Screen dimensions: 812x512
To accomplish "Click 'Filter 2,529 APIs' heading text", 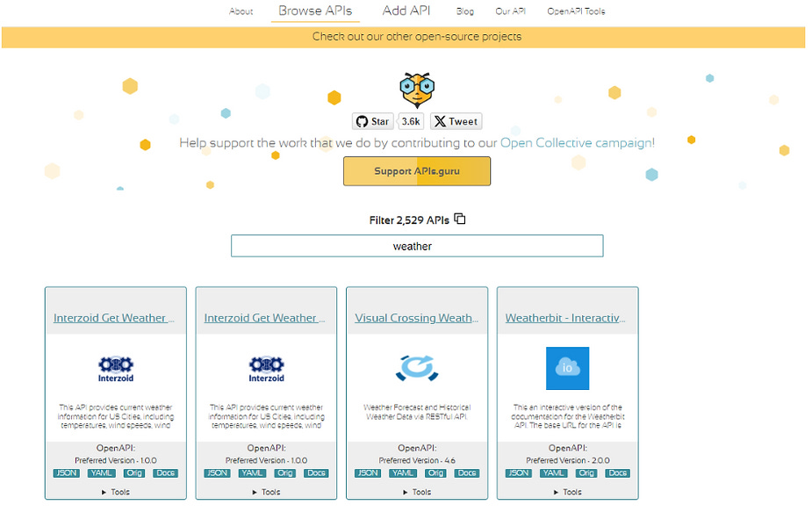I will pos(409,220).
